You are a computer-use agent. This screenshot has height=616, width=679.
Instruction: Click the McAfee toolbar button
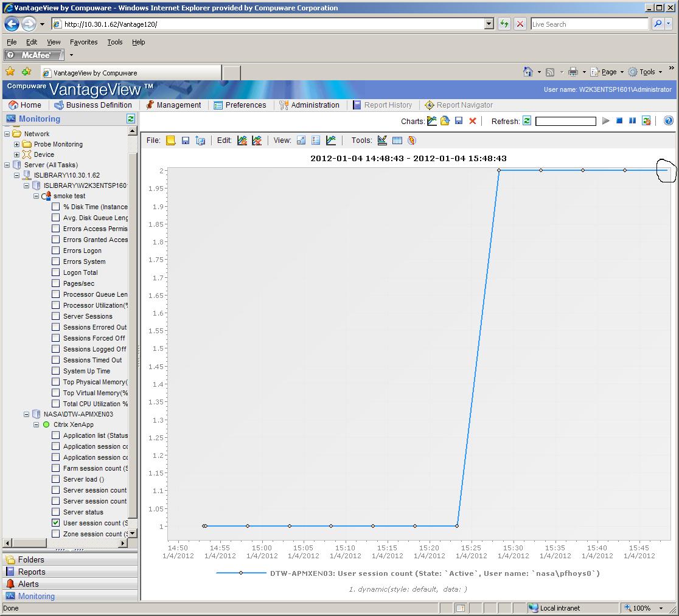pyautogui.click(x=34, y=55)
